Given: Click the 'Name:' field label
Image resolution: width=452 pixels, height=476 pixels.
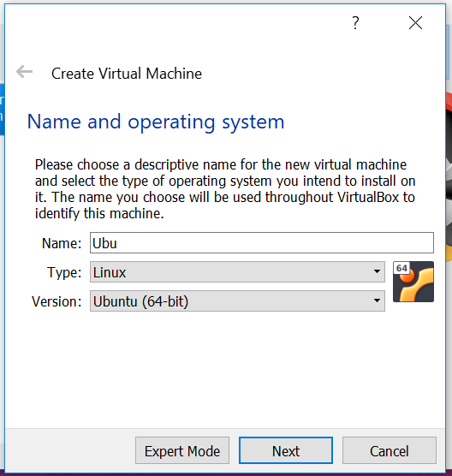Looking at the screenshot, I should tap(62, 243).
